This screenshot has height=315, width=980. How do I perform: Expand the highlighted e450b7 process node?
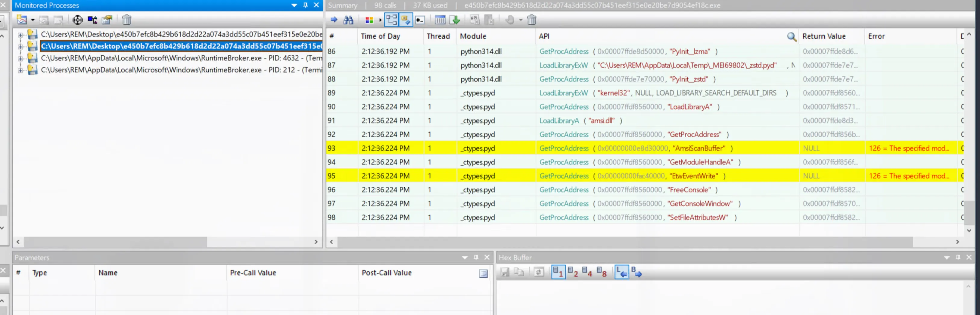tap(20, 46)
